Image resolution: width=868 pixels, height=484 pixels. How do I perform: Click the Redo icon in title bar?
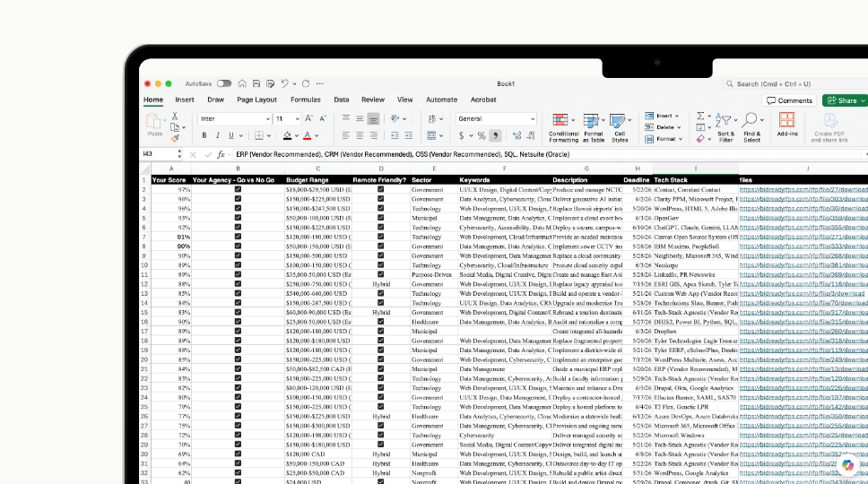[306, 83]
